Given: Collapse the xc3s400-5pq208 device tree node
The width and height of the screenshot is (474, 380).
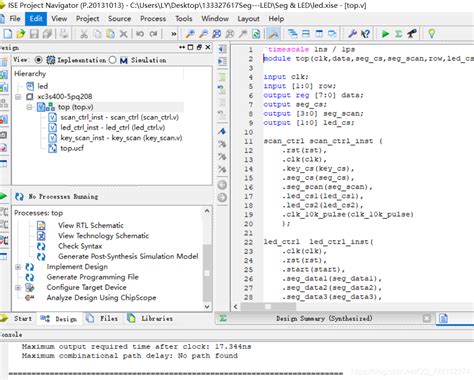Looking at the screenshot, I should 18,97.
